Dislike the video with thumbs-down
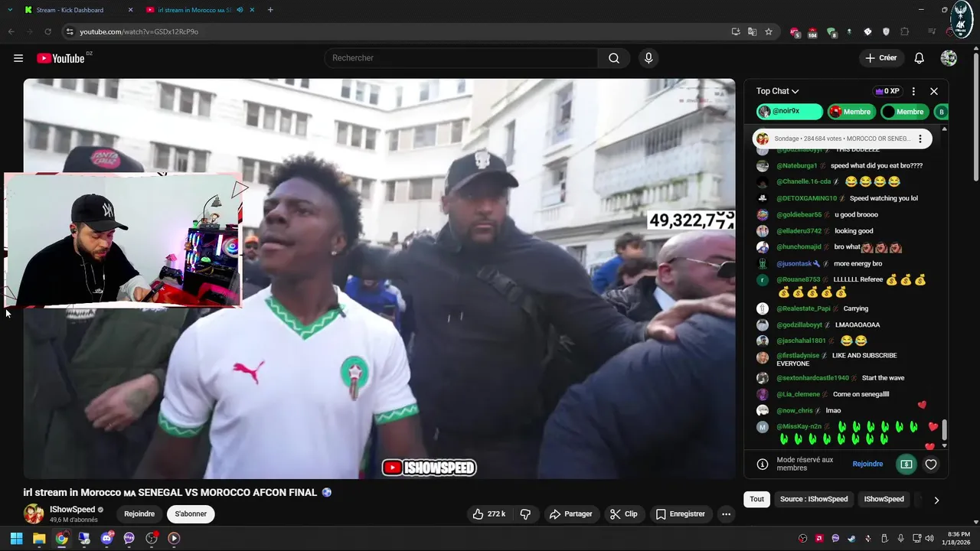This screenshot has width=980, height=551. point(526,514)
